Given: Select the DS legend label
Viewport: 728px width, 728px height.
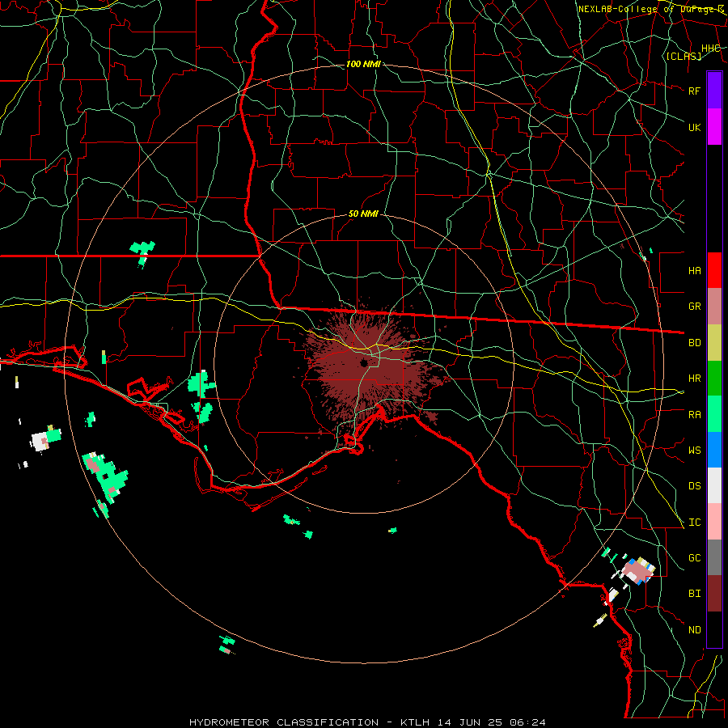Looking at the screenshot, I should tap(695, 485).
